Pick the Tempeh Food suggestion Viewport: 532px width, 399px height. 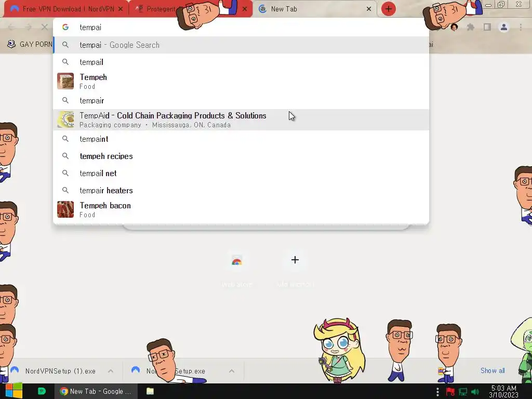coord(241,82)
